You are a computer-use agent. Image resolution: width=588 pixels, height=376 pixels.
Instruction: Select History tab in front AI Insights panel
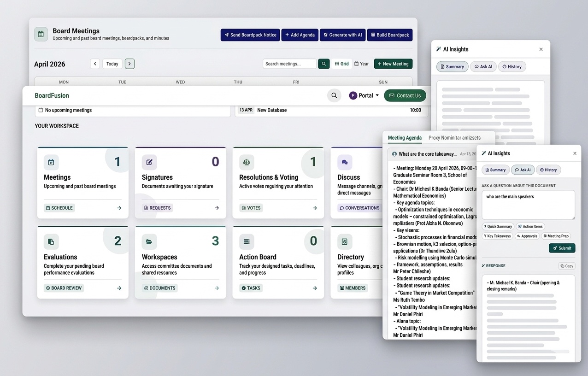click(548, 170)
